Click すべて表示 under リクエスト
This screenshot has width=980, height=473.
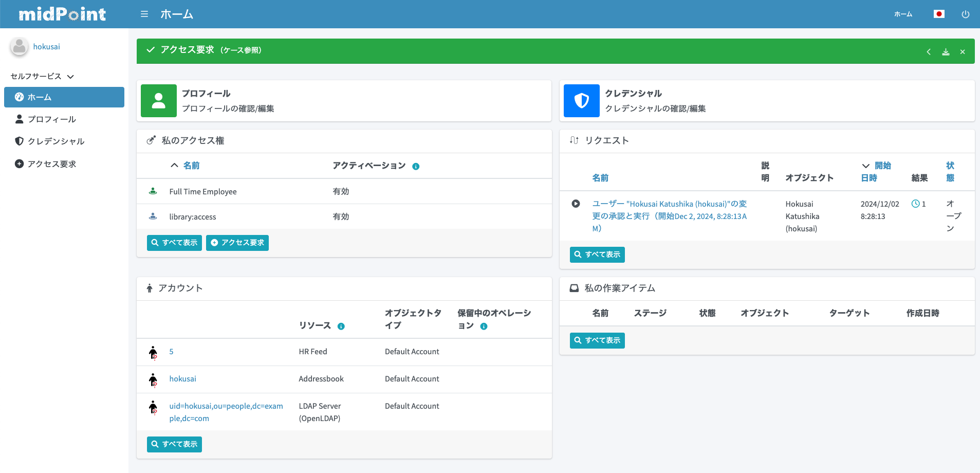(x=597, y=254)
